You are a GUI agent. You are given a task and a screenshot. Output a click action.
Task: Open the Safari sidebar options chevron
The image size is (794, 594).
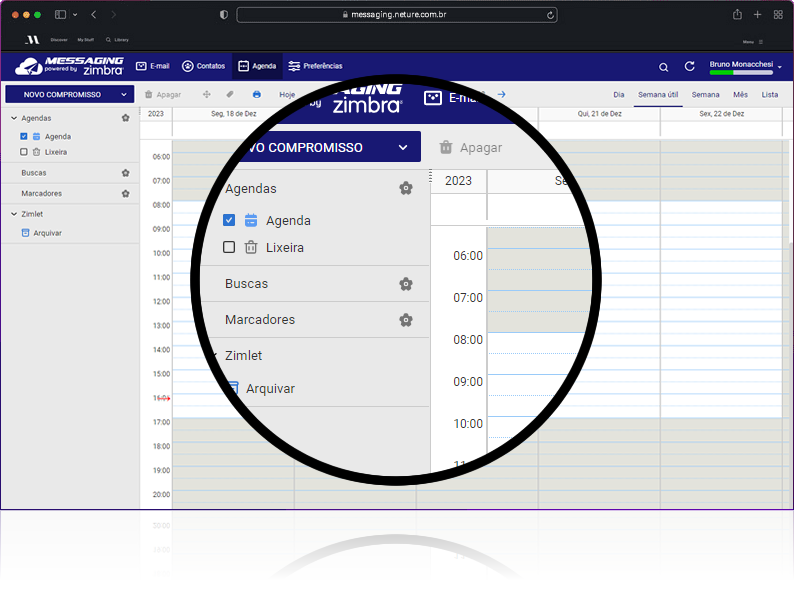tap(75, 15)
